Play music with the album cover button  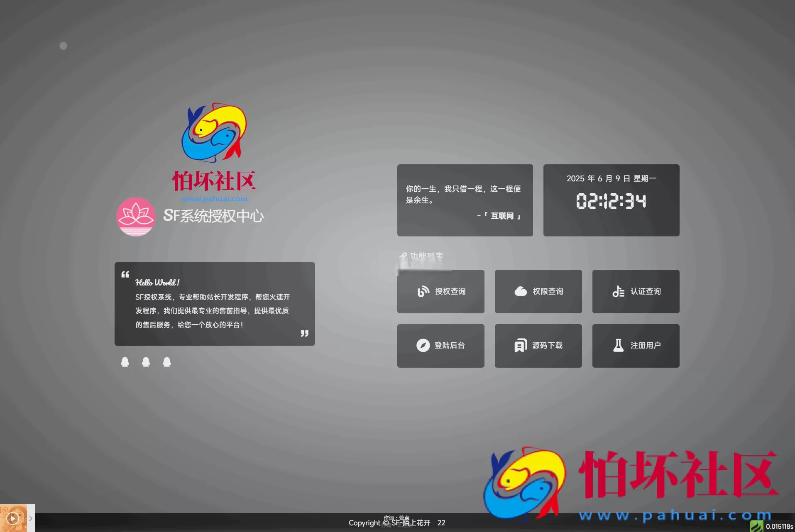pyautogui.click(x=13, y=518)
